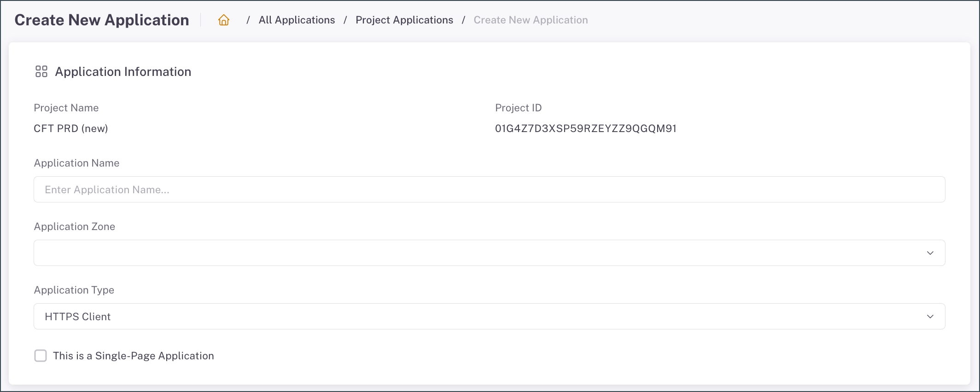Click the Project Name label

point(66,108)
